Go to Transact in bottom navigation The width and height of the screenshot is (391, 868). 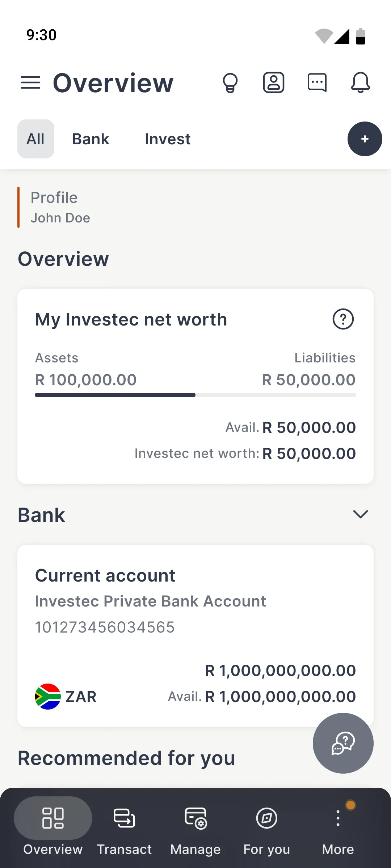[x=124, y=826]
